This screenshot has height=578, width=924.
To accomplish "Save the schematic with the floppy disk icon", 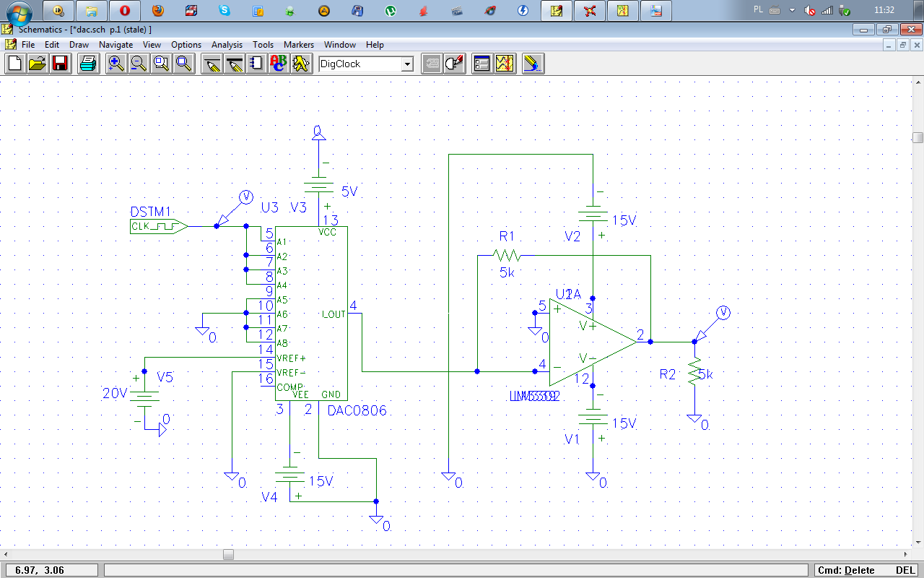I will pyautogui.click(x=59, y=64).
